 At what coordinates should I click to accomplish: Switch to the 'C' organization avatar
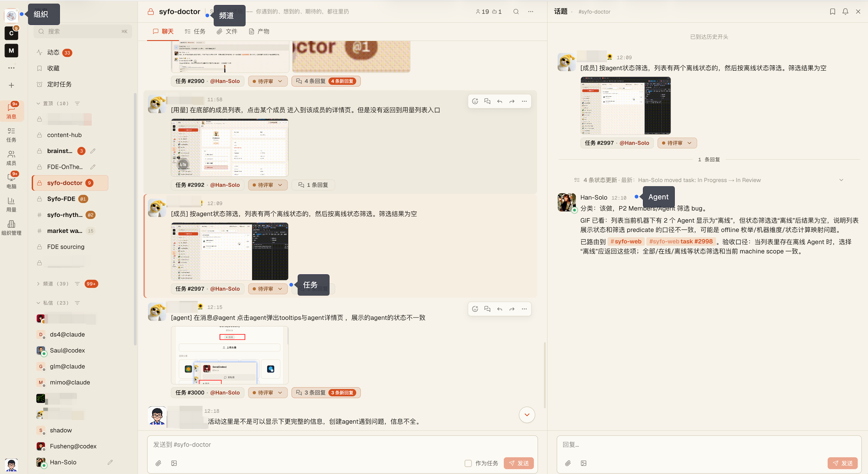point(12,33)
